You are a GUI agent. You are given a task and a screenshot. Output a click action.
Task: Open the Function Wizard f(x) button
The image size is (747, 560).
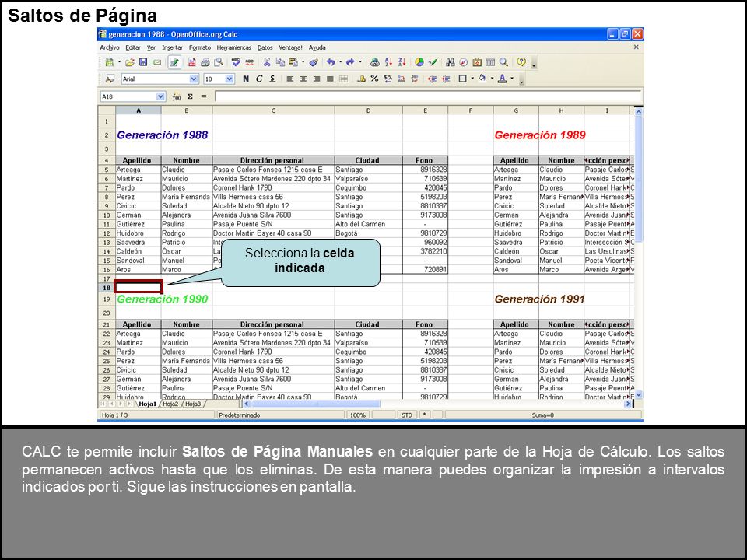click(177, 96)
